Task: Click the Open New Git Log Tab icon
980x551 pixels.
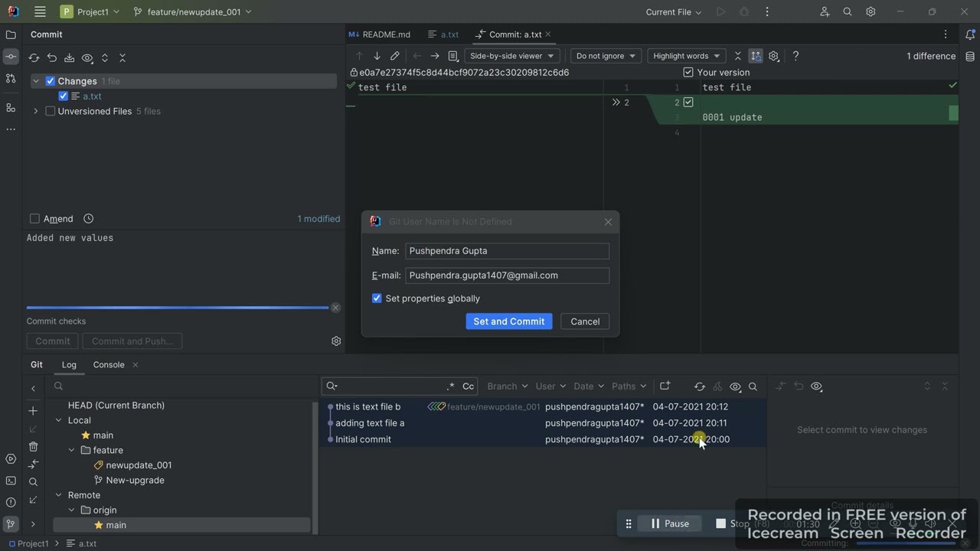Action: click(665, 386)
